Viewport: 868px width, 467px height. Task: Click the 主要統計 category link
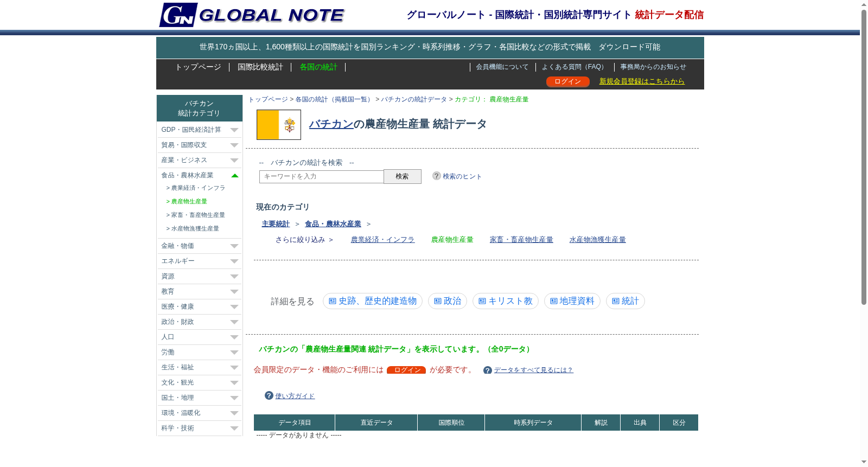coord(276,224)
